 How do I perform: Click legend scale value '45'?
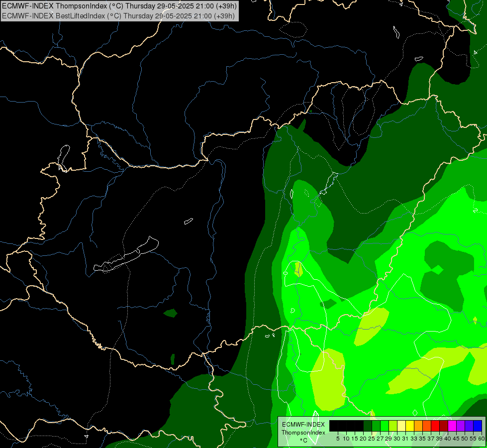(456, 439)
